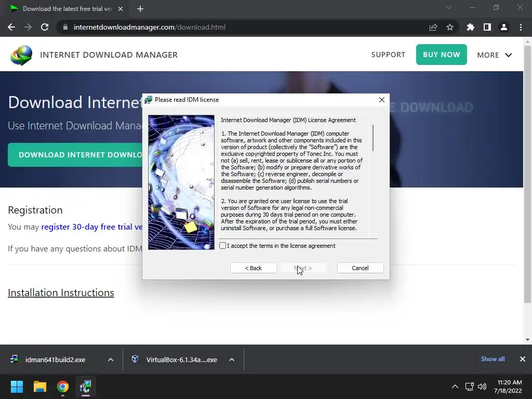
Task: Click the IDM installer globe artwork
Action: point(181,182)
